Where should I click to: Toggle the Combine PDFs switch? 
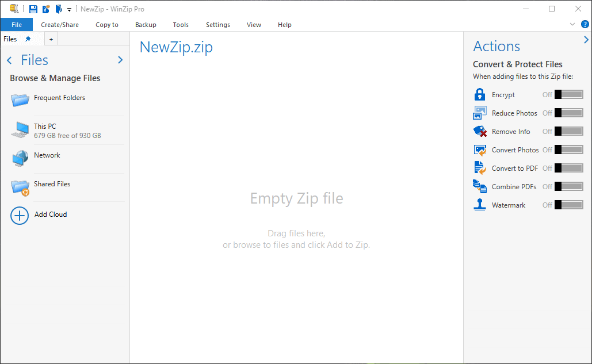pos(568,186)
